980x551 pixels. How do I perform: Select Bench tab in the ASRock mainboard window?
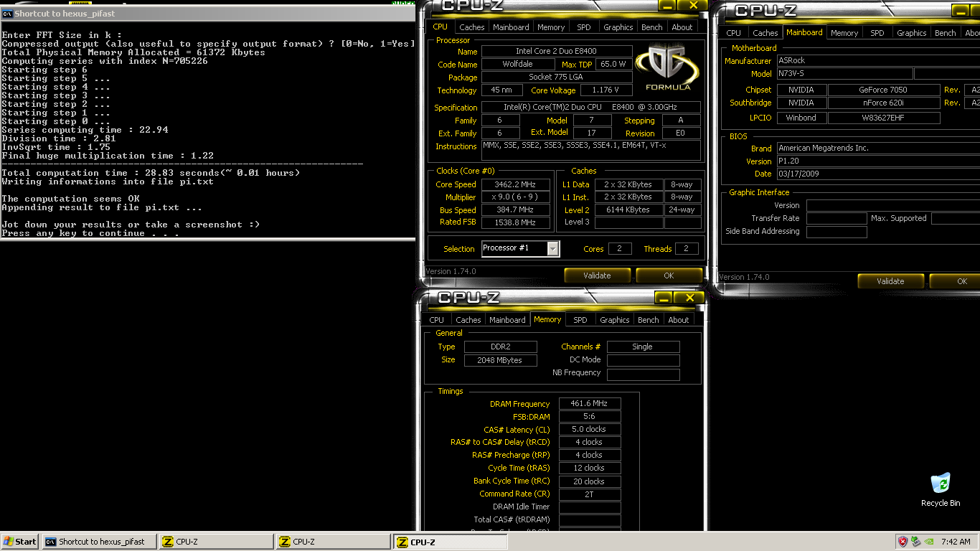(x=946, y=33)
